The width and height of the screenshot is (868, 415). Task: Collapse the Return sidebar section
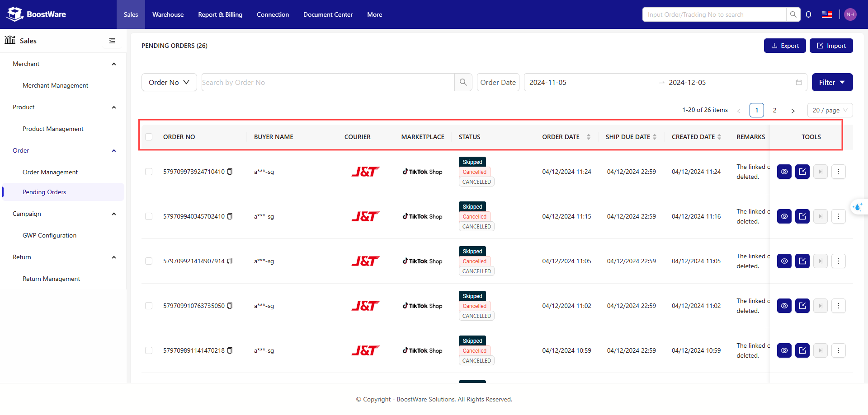coord(114,257)
